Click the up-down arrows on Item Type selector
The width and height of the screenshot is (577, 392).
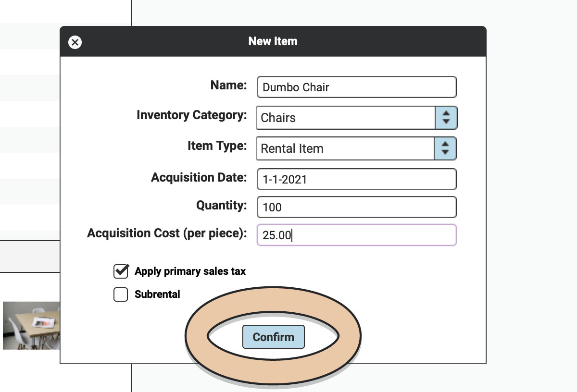[445, 148]
